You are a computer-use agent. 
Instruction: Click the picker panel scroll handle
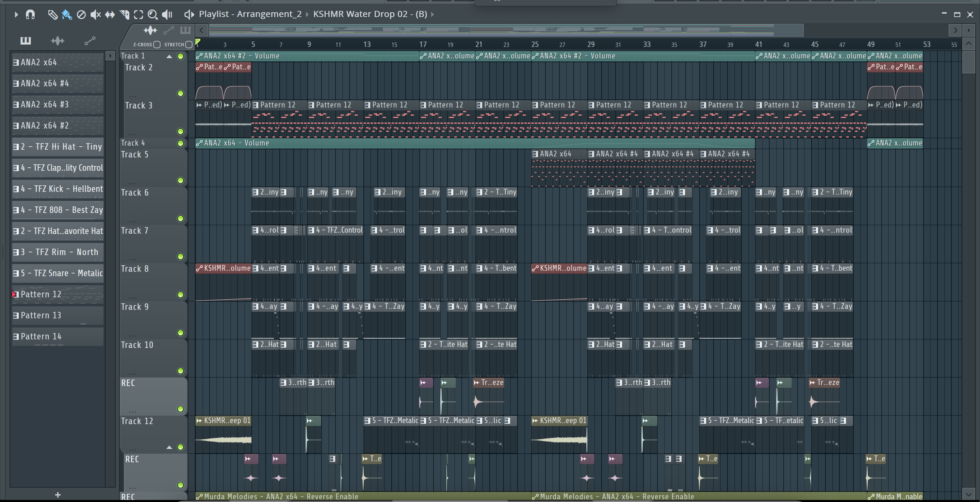click(x=110, y=56)
